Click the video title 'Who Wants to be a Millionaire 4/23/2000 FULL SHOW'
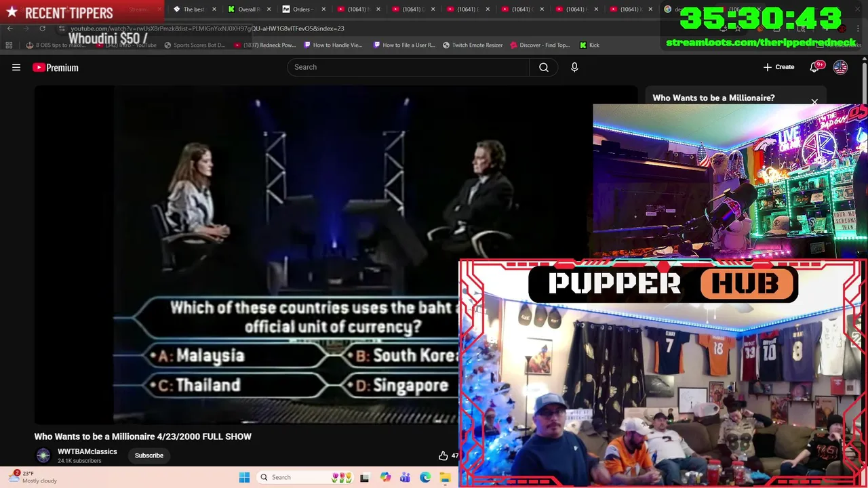 143,436
